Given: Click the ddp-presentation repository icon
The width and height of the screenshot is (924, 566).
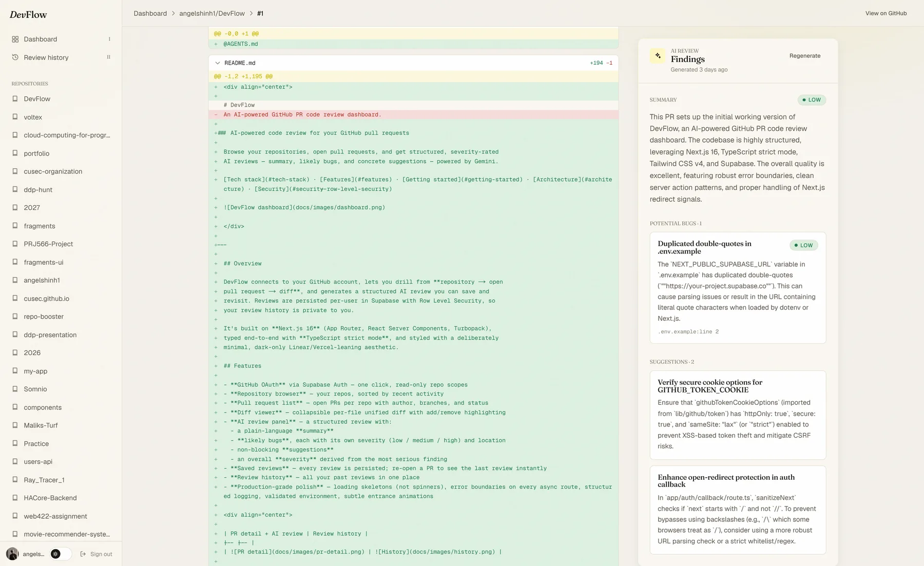Looking at the screenshot, I should pos(15,335).
